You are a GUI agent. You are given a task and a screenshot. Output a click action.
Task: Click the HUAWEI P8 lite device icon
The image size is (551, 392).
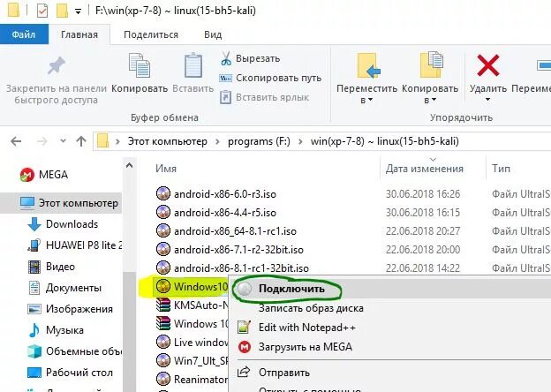(x=34, y=245)
